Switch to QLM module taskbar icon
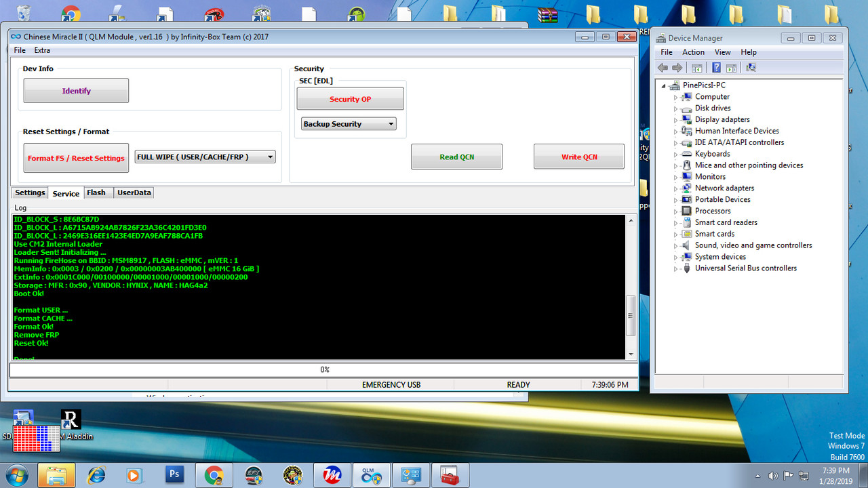Image resolution: width=868 pixels, height=488 pixels. [371, 475]
